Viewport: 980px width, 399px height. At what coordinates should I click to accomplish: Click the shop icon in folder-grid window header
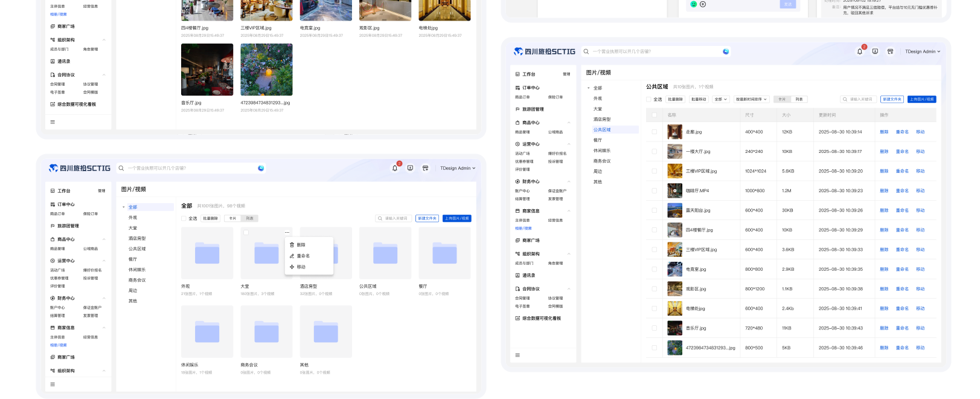click(x=425, y=168)
